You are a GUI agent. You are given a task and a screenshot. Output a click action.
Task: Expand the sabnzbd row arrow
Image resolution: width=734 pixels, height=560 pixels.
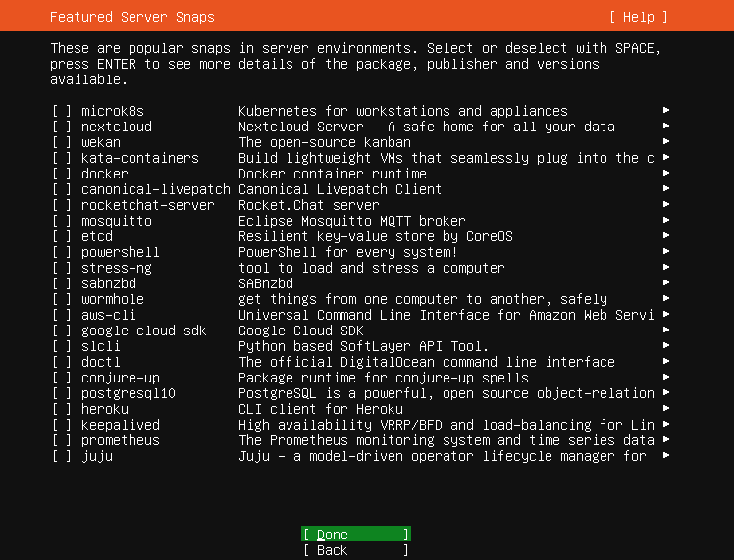click(666, 282)
